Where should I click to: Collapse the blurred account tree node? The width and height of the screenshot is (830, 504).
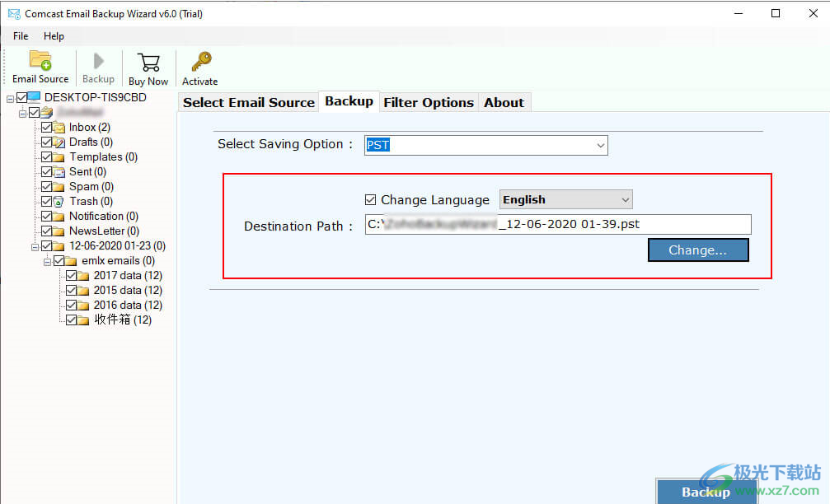23,113
